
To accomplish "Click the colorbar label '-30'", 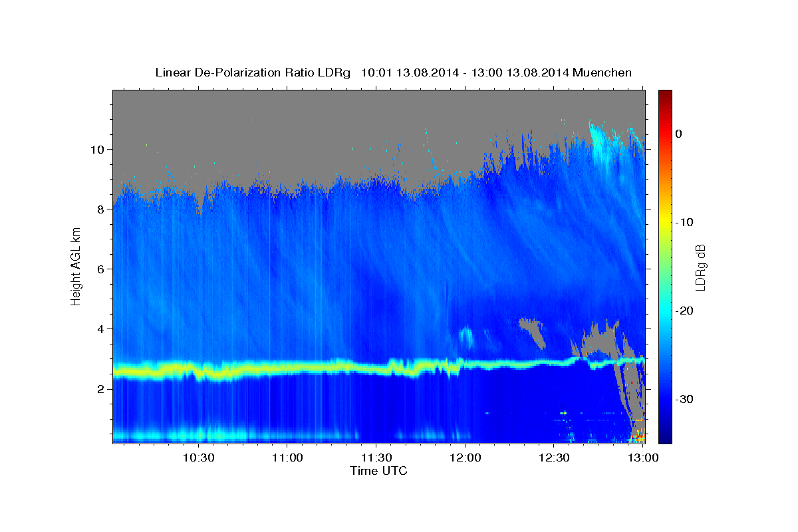I will click(x=684, y=399).
